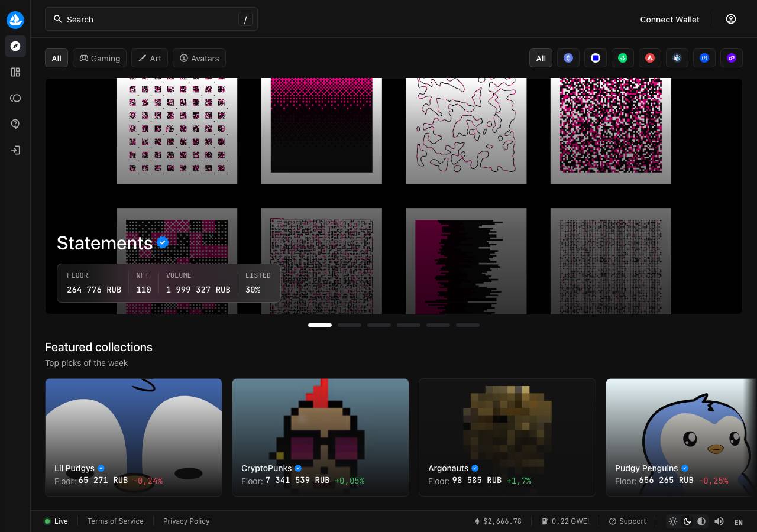
Task: Toggle the sound speaker icon
Action: [x=719, y=521]
